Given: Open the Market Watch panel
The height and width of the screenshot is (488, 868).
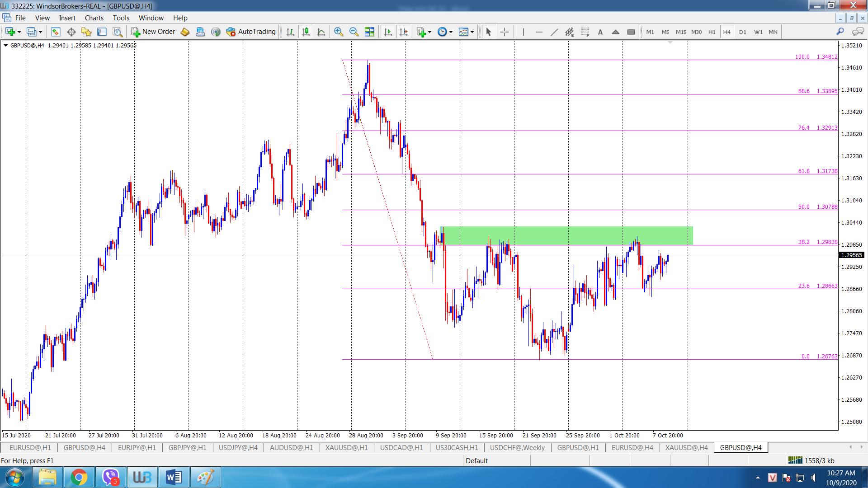Looking at the screenshot, I should tap(56, 32).
